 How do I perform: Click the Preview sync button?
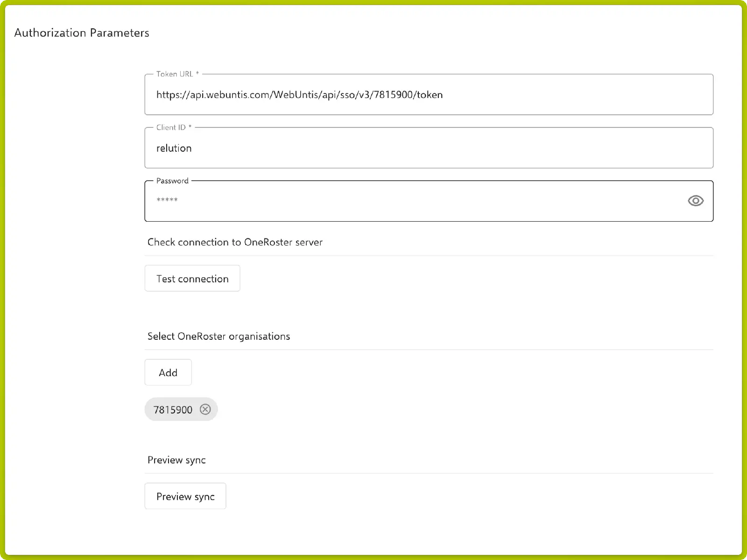pos(185,496)
